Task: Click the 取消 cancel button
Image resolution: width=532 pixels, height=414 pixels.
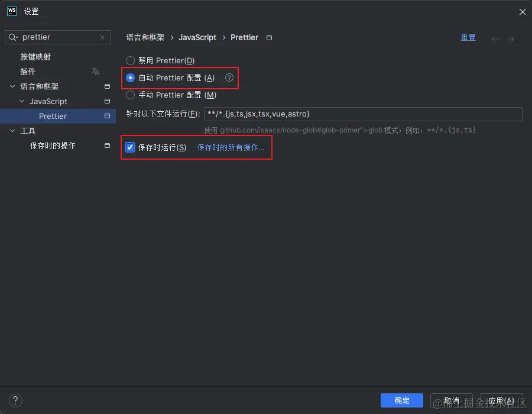Action: (x=451, y=400)
